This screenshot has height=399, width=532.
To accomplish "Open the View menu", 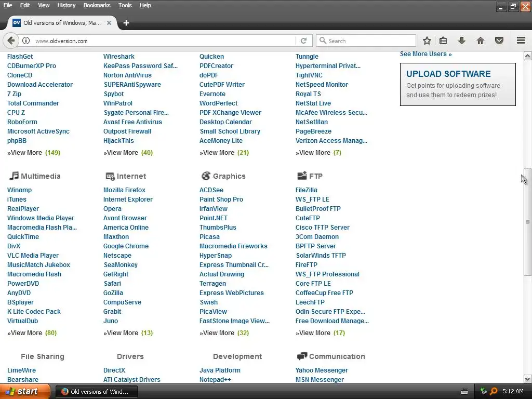I will pos(44,5).
